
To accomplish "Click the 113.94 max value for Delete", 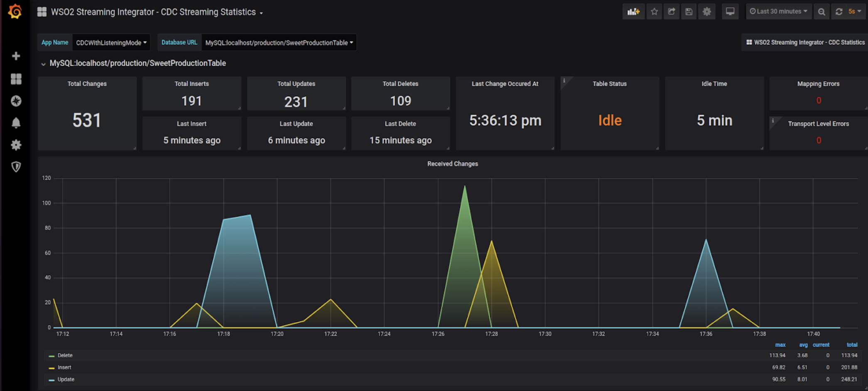I will [x=777, y=356].
